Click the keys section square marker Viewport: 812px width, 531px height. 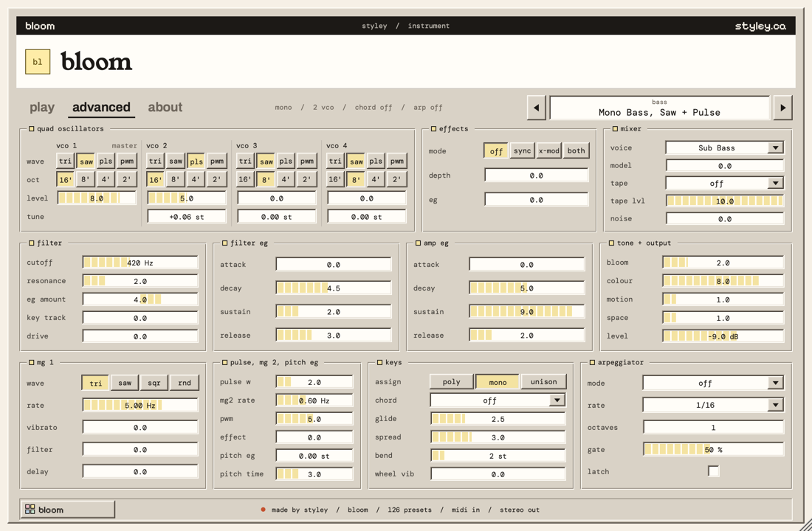(379, 362)
